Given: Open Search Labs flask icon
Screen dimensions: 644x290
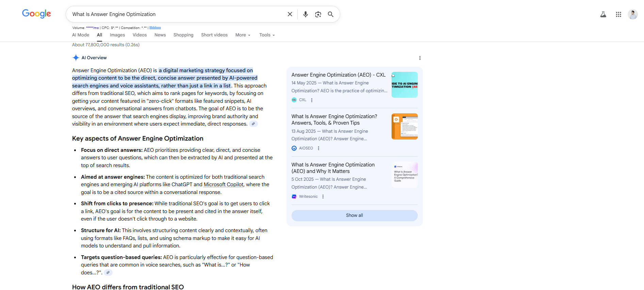Looking at the screenshot, I should click(603, 14).
